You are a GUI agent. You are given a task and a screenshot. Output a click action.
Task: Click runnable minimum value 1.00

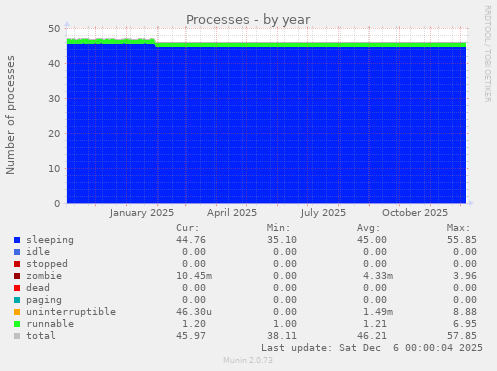[285, 324]
